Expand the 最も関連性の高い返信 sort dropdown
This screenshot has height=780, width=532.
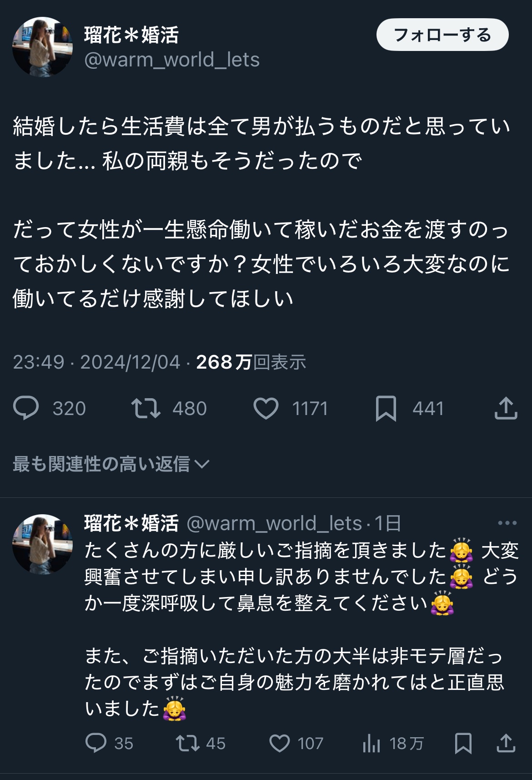(111, 464)
